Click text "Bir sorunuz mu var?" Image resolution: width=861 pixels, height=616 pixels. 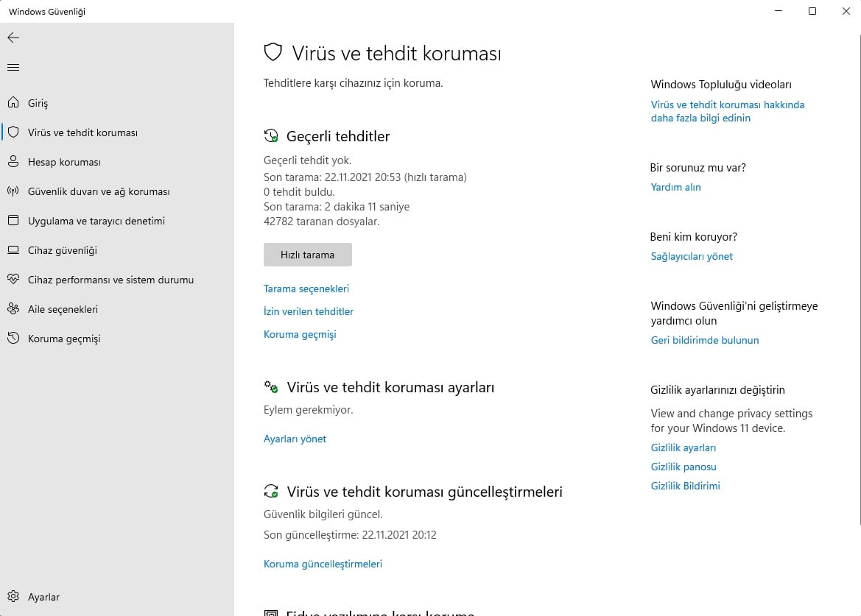[x=698, y=168]
